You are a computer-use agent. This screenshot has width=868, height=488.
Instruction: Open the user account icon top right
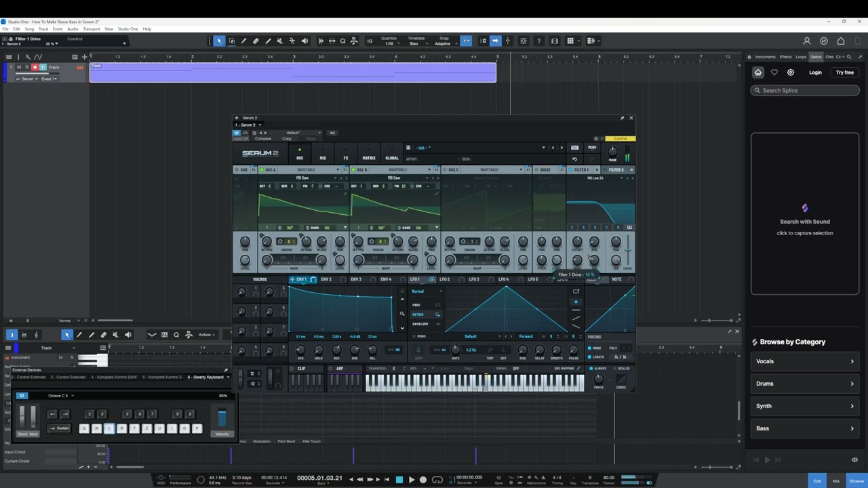(807, 41)
